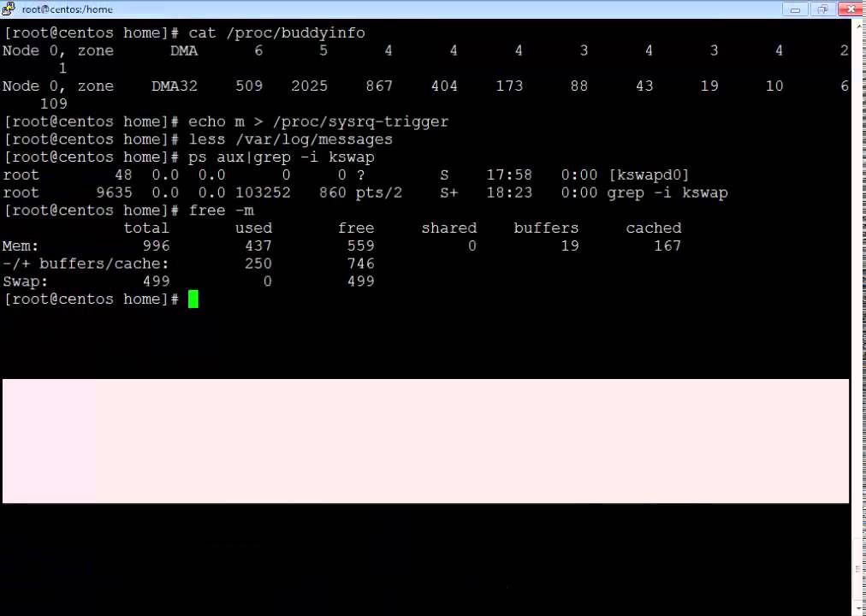Click the value 2025 in DMA32 row
This screenshot has height=616, width=866.
point(309,86)
